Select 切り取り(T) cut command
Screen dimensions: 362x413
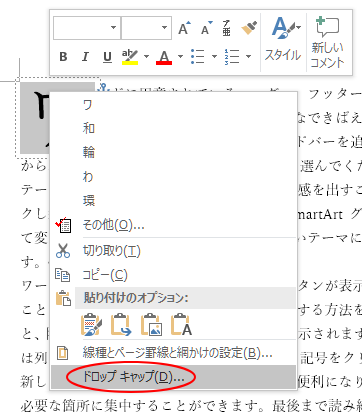pyautogui.click(x=173, y=251)
